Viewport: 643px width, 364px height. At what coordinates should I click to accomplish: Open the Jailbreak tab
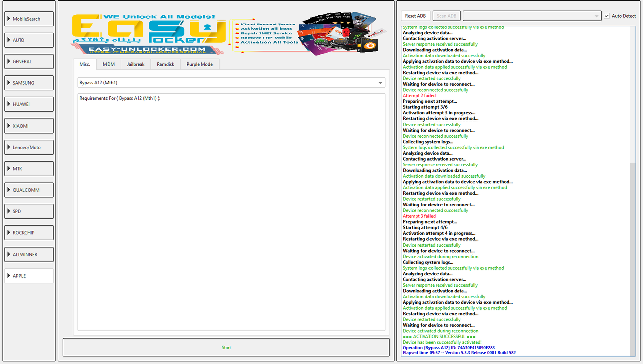[x=136, y=64]
